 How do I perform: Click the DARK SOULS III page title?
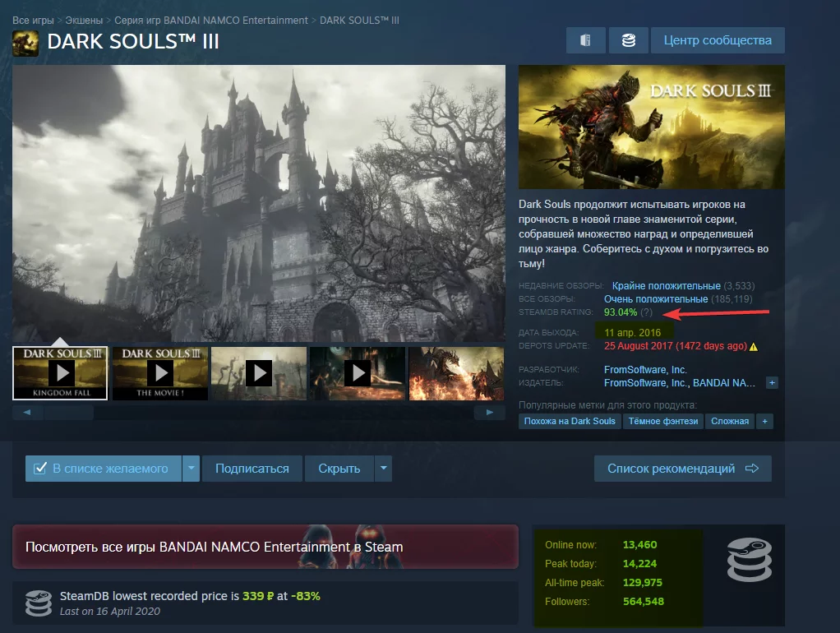(133, 42)
